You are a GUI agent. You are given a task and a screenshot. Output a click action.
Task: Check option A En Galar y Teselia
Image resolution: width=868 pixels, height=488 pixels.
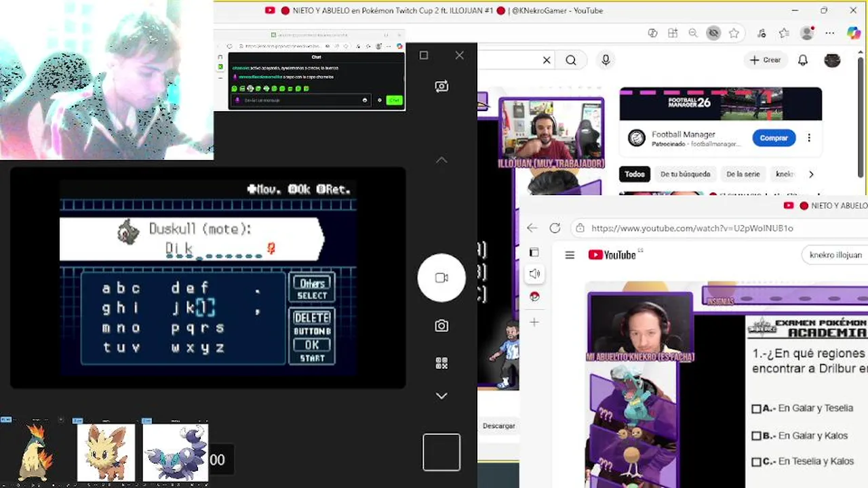click(x=756, y=409)
